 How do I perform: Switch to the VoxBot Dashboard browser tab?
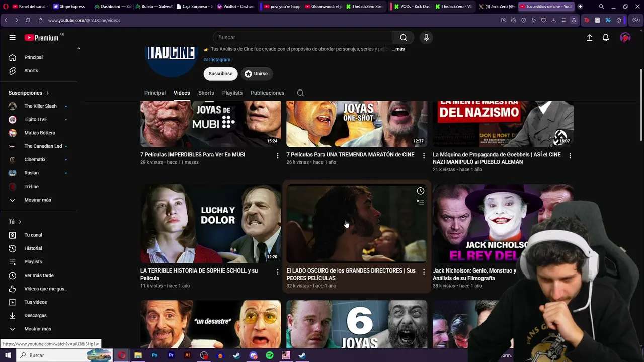235,7
